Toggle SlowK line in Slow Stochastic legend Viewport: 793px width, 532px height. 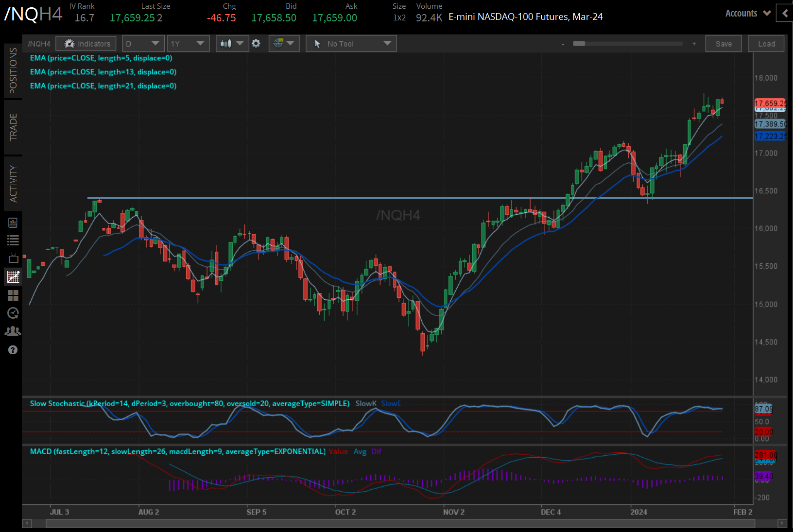pos(366,403)
